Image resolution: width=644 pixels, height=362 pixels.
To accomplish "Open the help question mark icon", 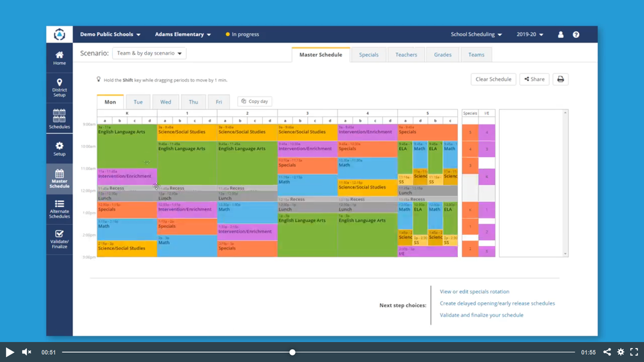I will point(576,35).
